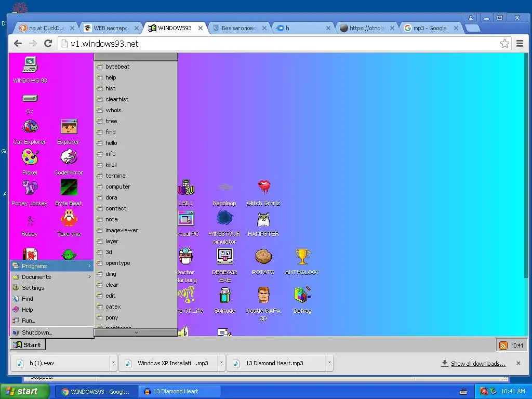Image resolution: width=532 pixels, height=399 pixels.
Task: Switch to mp3 - Google tab
Action: (431, 28)
